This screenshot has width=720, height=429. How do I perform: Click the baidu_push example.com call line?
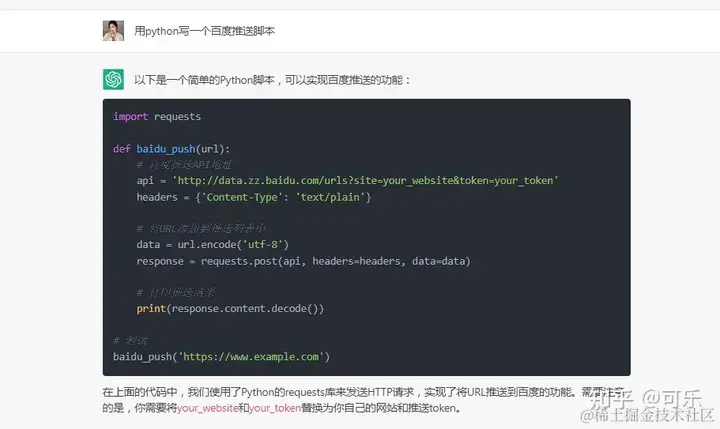221,356
